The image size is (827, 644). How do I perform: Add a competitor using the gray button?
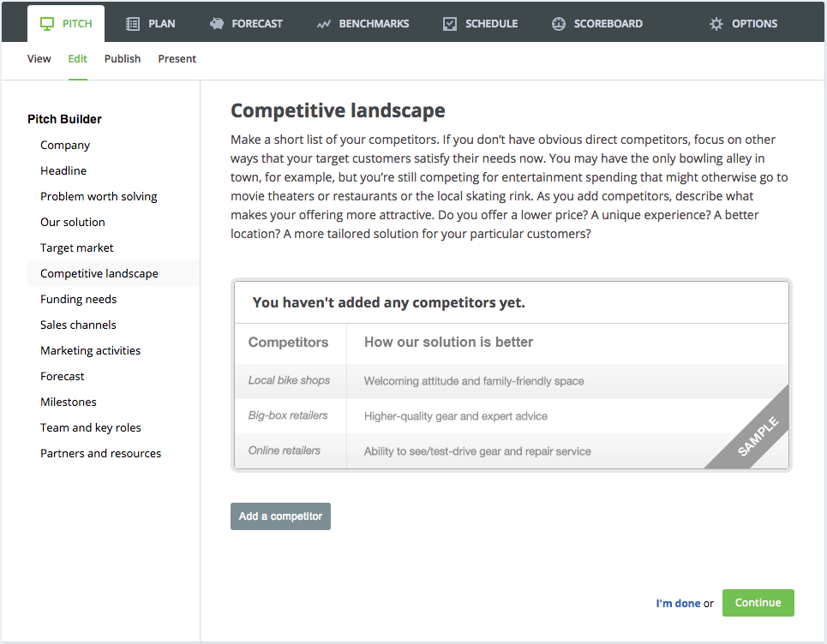click(x=280, y=516)
